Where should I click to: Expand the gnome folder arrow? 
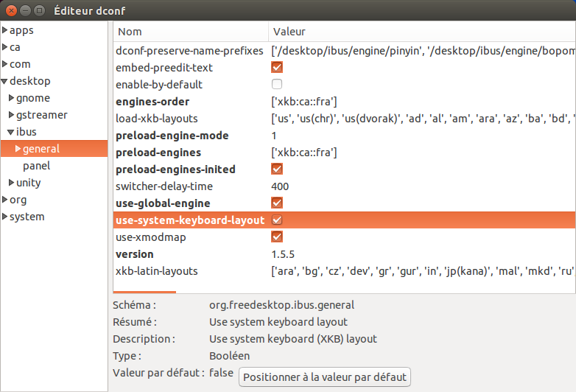(x=11, y=98)
